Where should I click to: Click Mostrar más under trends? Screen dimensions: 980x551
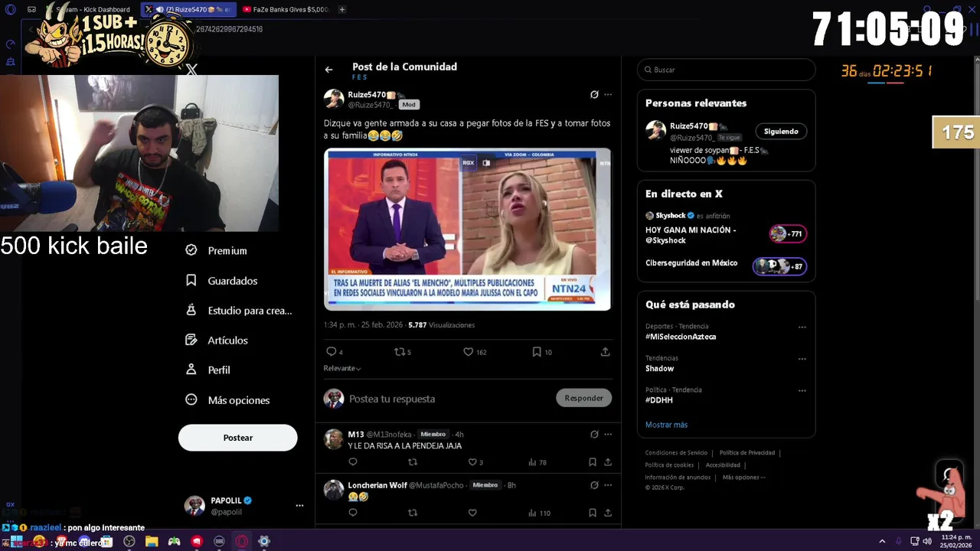pyautogui.click(x=666, y=425)
